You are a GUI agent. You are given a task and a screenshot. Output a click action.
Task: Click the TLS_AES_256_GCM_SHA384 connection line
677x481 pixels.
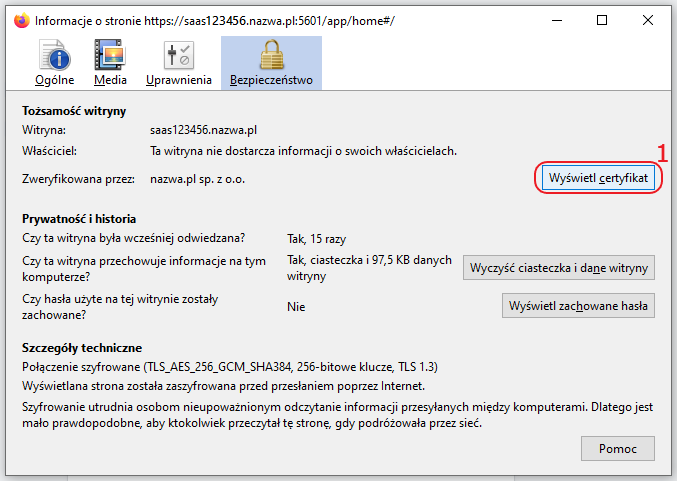[230, 367]
